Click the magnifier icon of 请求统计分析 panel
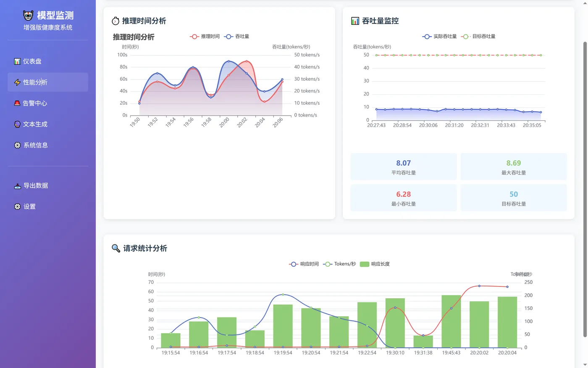This screenshot has height=368, width=588. pyautogui.click(x=116, y=248)
